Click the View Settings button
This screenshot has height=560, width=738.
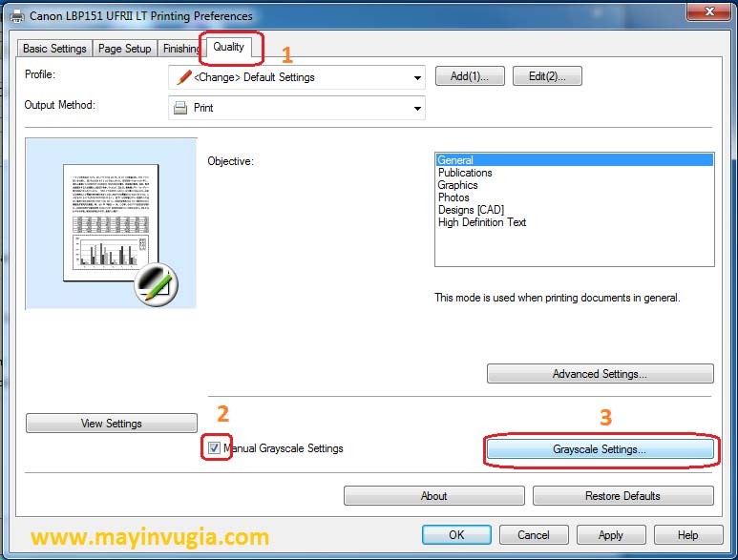[x=112, y=424]
